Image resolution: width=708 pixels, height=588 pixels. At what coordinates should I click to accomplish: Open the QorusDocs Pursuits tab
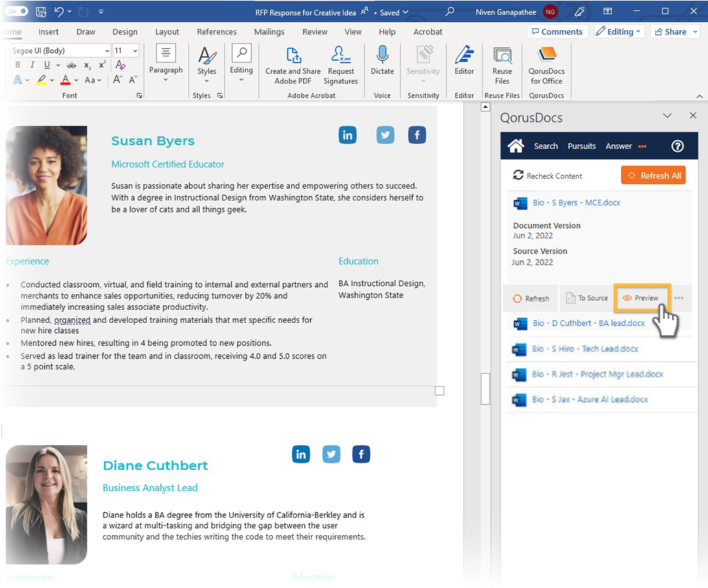[x=582, y=146]
